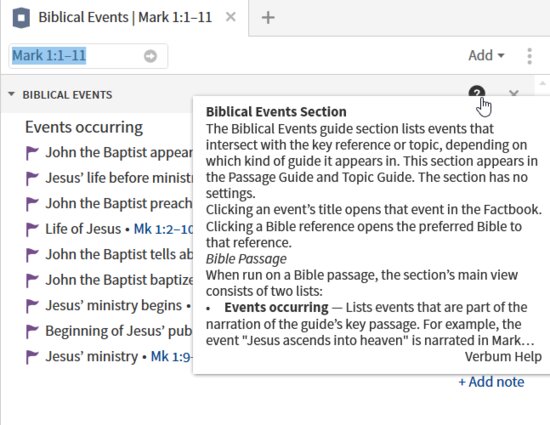The height and width of the screenshot is (425, 550).
Task: Open the John the Baptist baptizes event
Action: (119, 280)
